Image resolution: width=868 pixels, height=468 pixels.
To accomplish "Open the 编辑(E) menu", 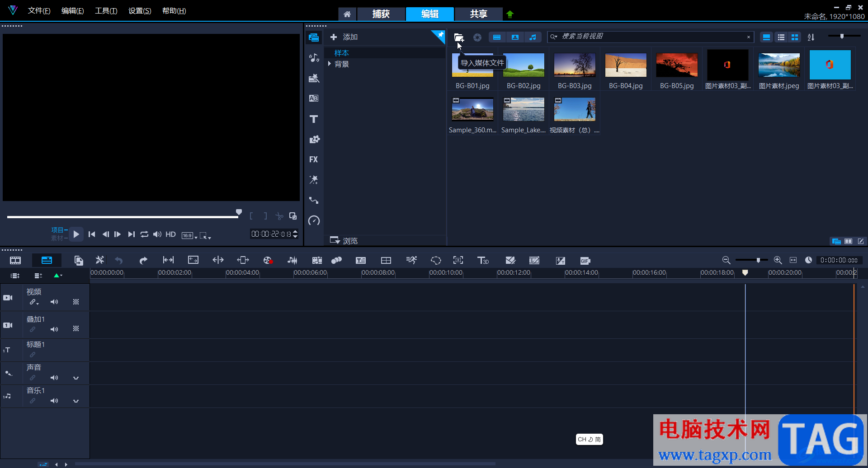I will (x=72, y=11).
